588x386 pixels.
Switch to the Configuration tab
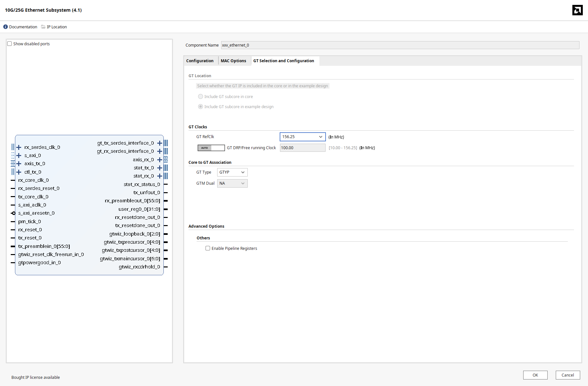[200, 61]
